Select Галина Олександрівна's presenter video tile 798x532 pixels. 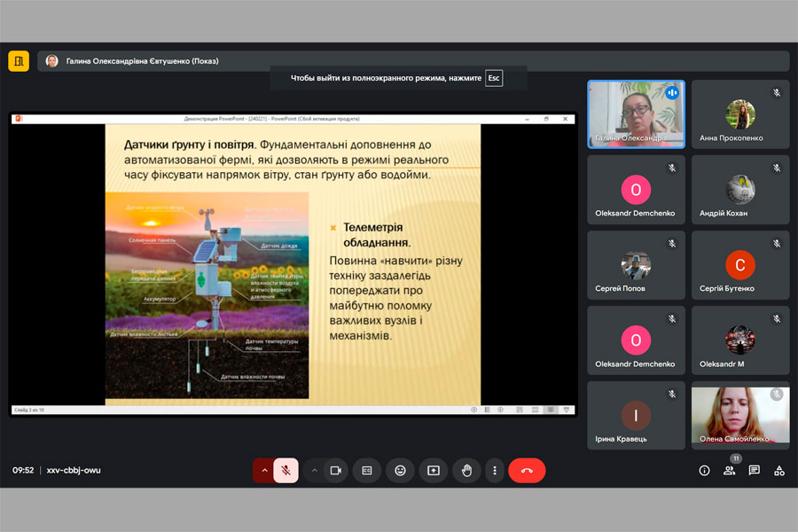click(636, 113)
